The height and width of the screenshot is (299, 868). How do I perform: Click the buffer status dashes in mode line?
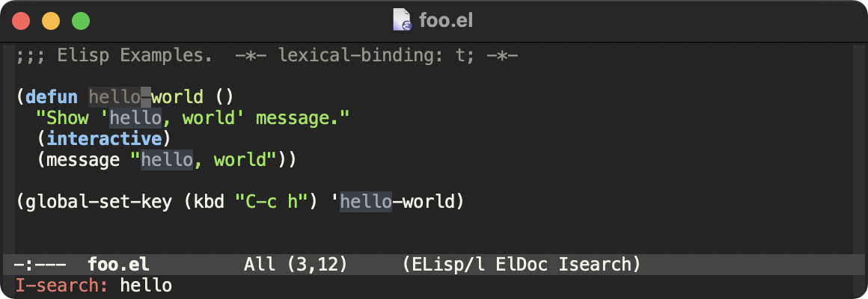pyautogui.click(x=40, y=264)
